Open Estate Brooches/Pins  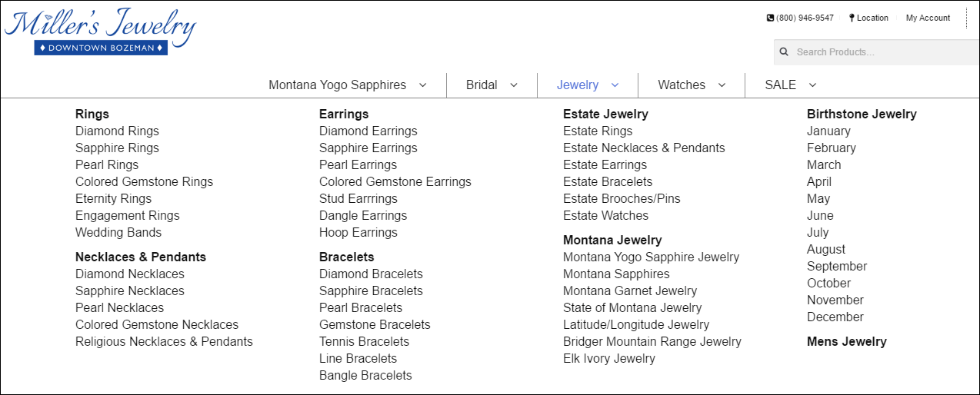pos(622,199)
